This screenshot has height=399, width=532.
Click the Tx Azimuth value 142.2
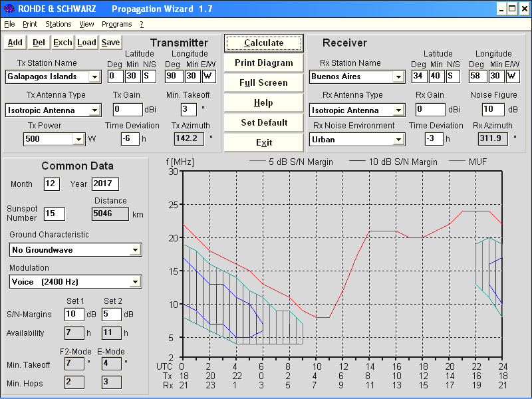pos(189,139)
